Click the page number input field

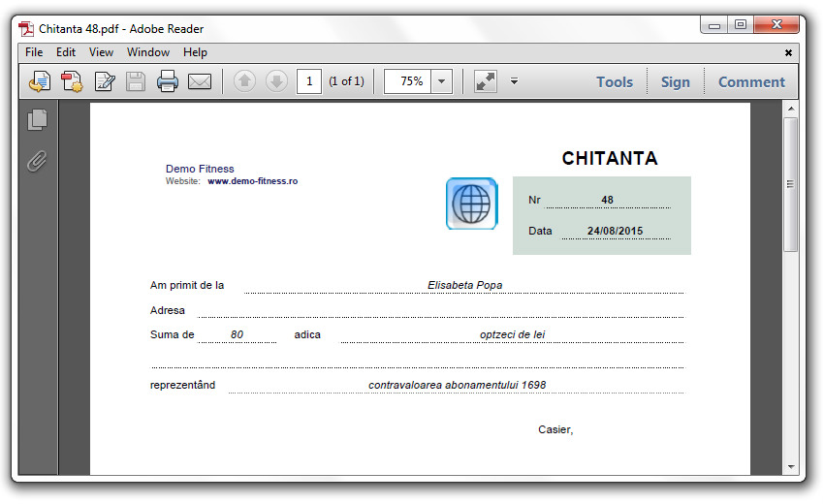309,81
